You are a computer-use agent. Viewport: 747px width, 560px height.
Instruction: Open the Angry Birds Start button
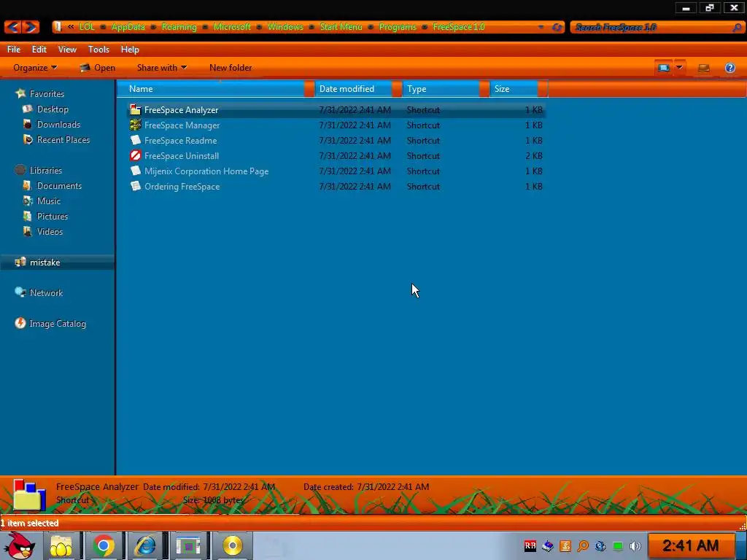pyautogui.click(x=20, y=545)
